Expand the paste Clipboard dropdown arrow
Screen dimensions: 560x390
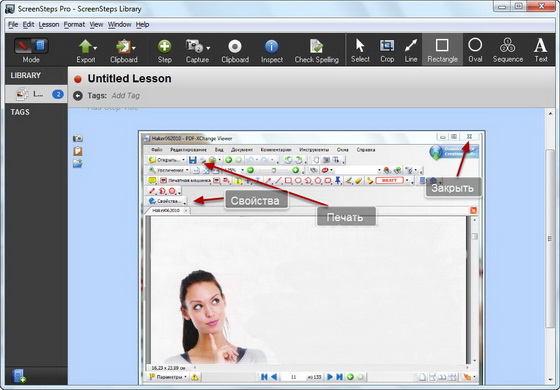click(x=134, y=48)
